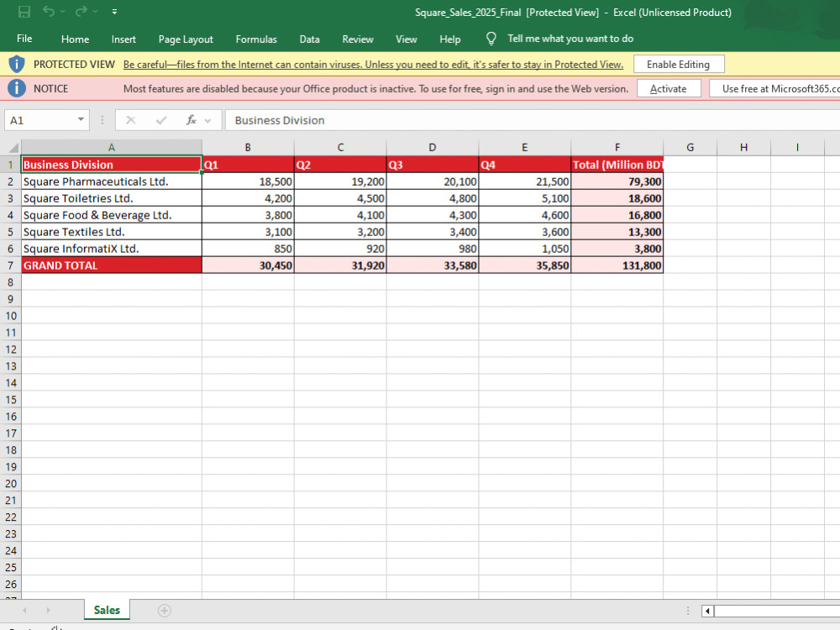Click the Cancel X formula bar icon
The width and height of the screenshot is (840, 630).
(130, 120)
